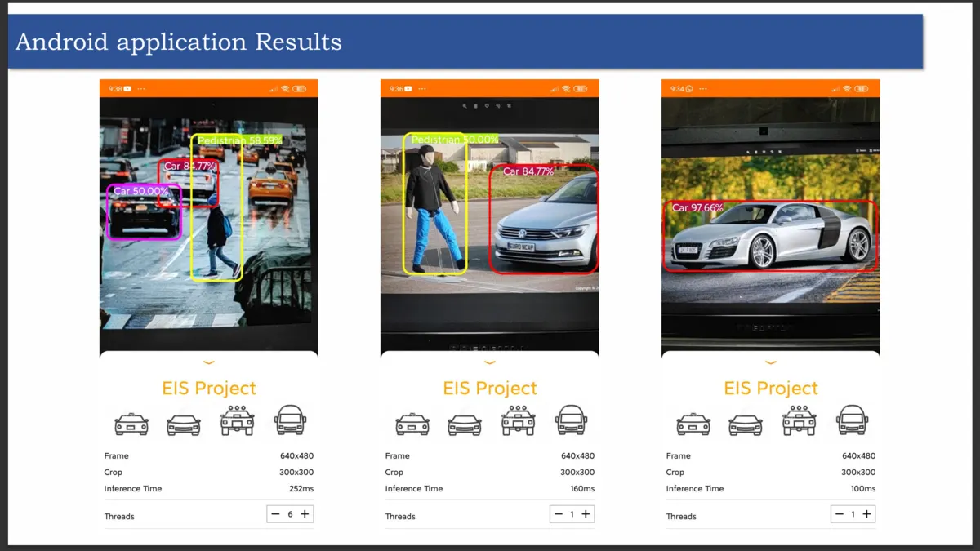The height and width of the screenshot is (551, 980).
Task: Increase Threads above 6 with the plus button
Action: (x=305, y=514)
